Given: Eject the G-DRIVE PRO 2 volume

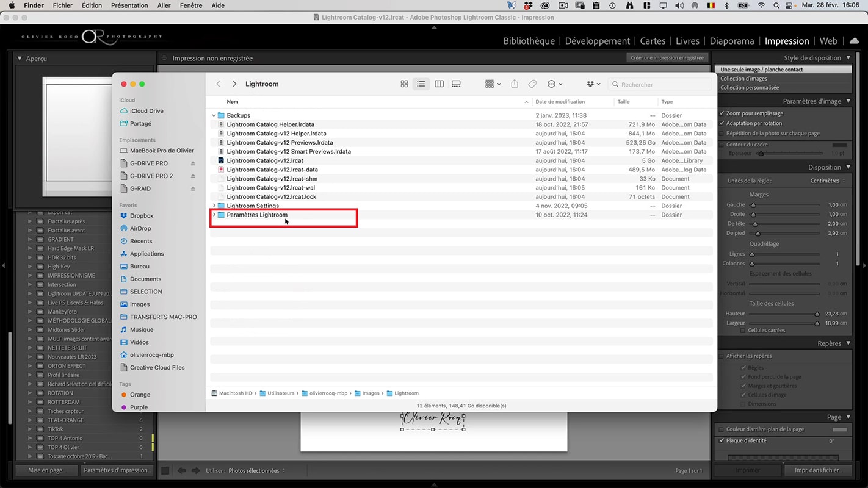Looking at the screenshot, I should pyautogui.click(x=193, y=176).
